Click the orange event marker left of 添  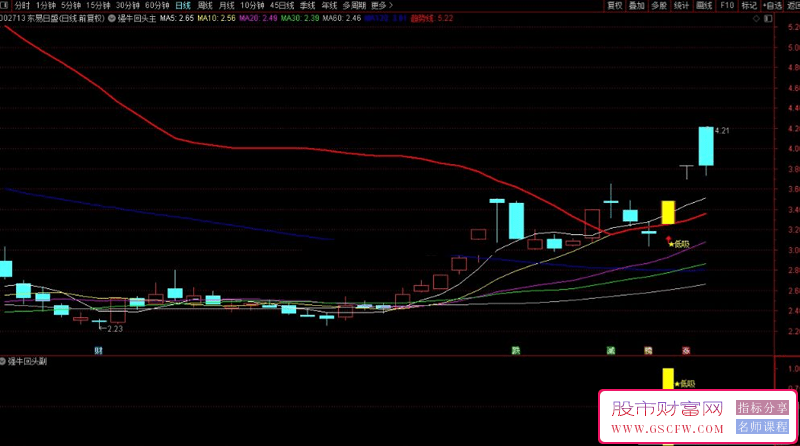tap(648, 350)
